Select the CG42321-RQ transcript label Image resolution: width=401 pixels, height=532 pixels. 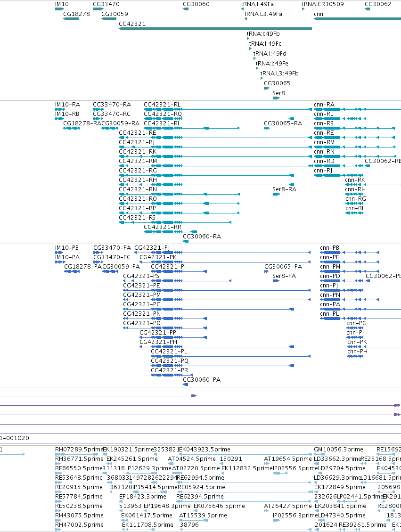coord(163,114)
